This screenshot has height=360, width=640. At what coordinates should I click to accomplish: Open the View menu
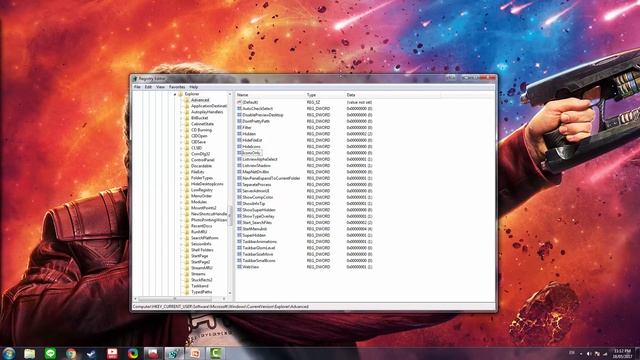pyautogui.click(x=160, y=87)
